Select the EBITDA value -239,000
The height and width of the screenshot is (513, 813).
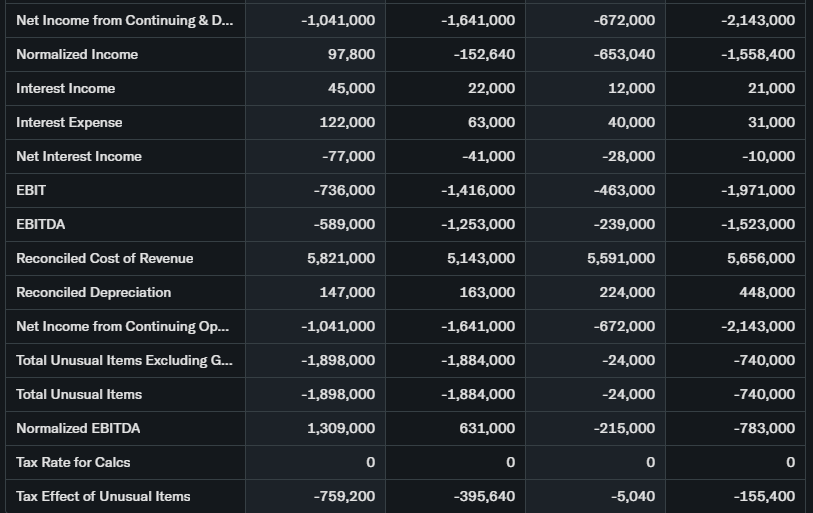coord(624,224)
